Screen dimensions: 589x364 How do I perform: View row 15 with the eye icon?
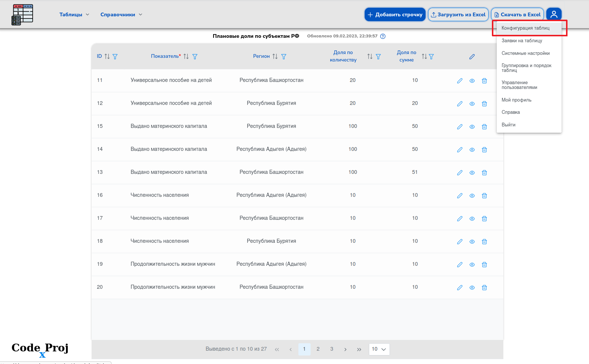point(472,127)
